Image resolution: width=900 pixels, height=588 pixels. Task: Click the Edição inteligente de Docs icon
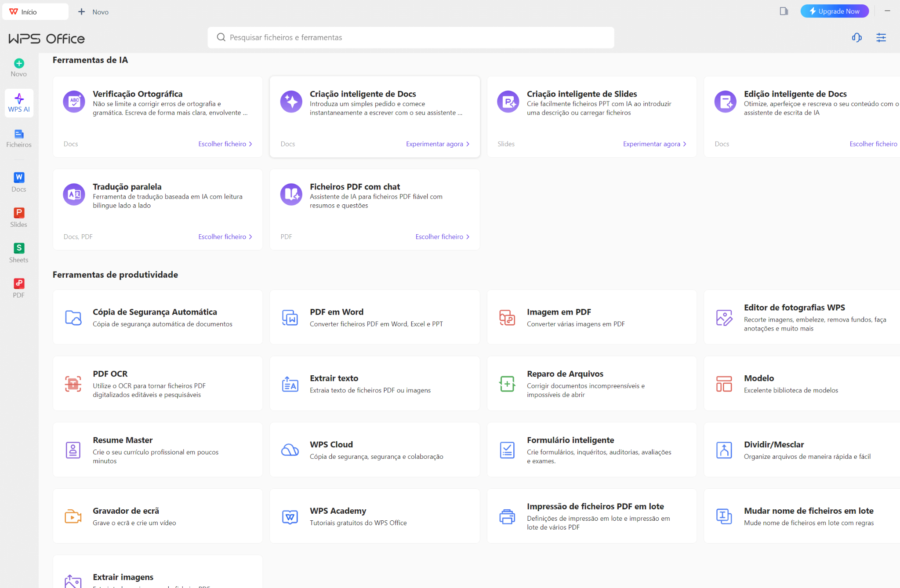coord(725,102)
